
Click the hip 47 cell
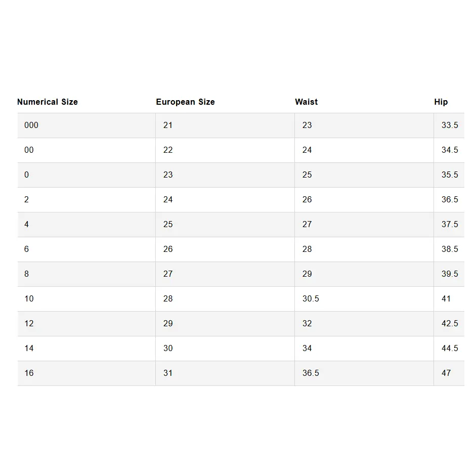coord(446,373)
